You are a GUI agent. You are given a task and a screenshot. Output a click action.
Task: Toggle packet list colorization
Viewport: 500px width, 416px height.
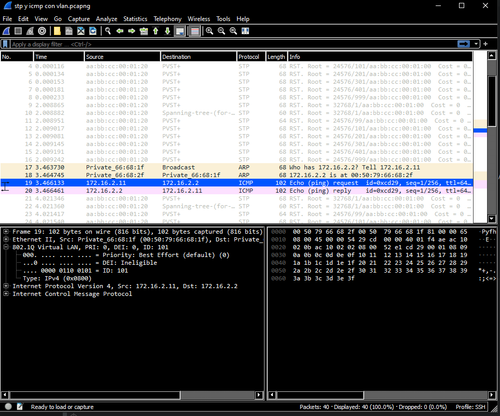[195, 31]
